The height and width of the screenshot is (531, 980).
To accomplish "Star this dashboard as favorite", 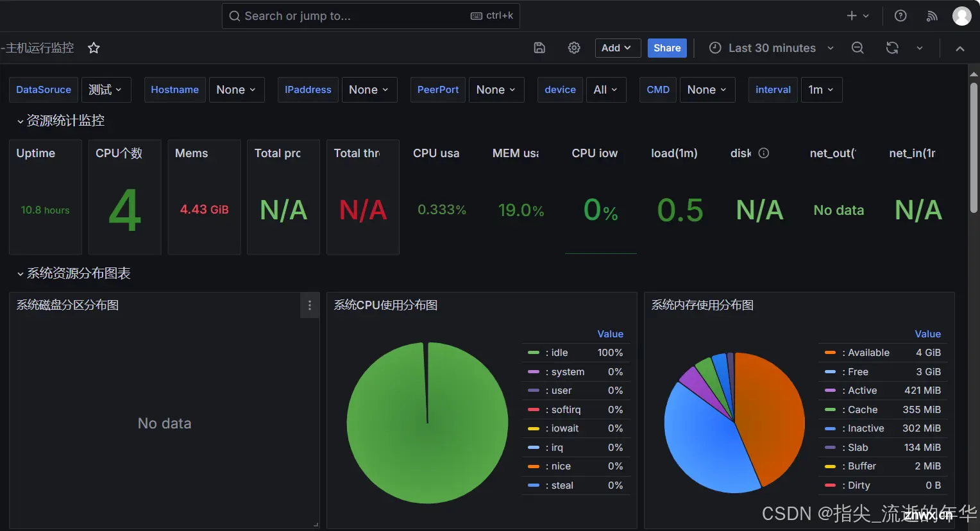I will tap(94, 48).
